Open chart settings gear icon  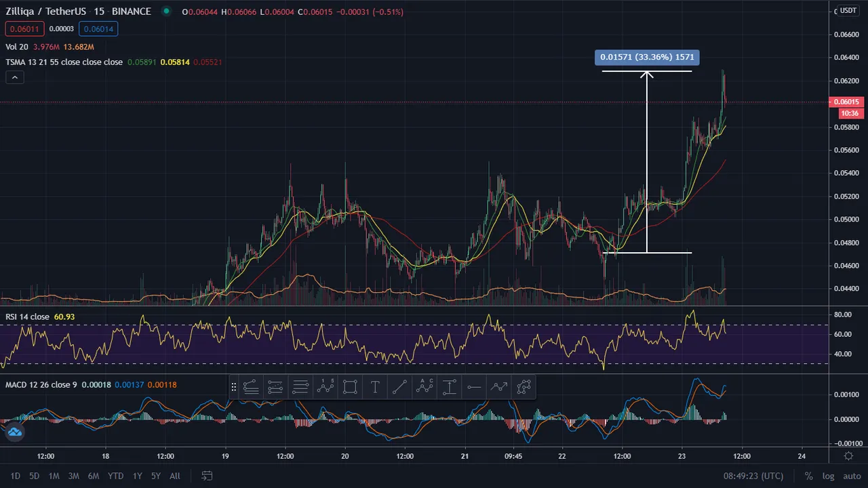[848, 456]
